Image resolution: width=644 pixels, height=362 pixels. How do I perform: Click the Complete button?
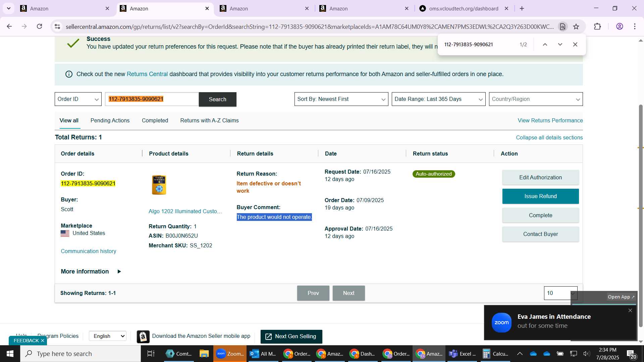[540, 216]
